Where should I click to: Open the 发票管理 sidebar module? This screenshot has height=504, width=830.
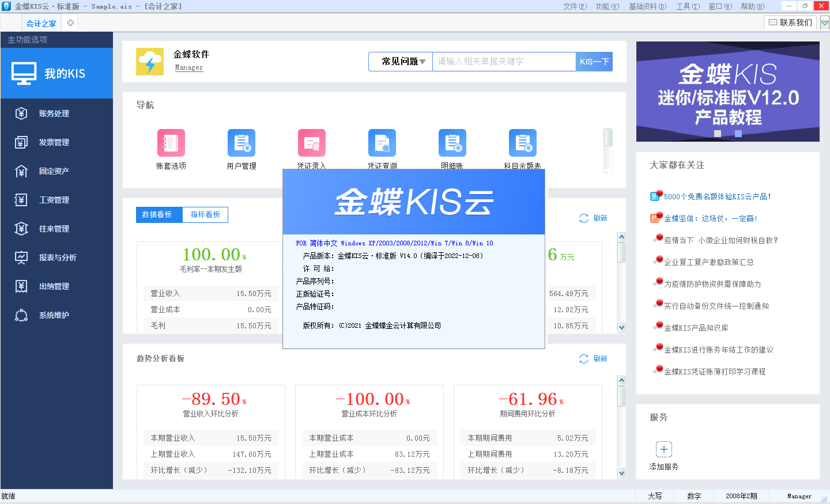pos(56,142)
